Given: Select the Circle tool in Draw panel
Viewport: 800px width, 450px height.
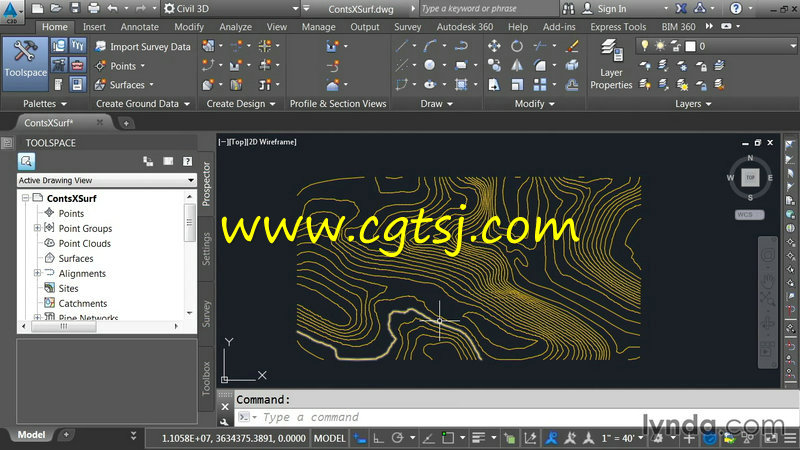Looking at the screenshot, I should 430,65.
